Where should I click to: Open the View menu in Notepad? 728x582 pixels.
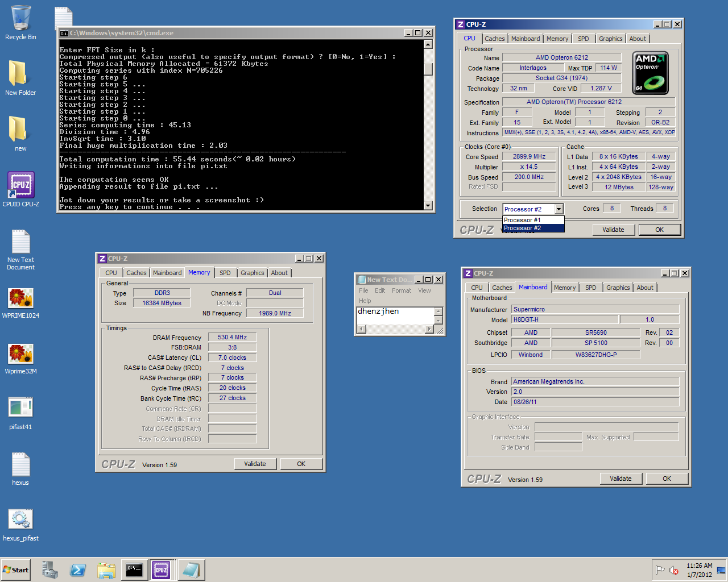[424, 290]
